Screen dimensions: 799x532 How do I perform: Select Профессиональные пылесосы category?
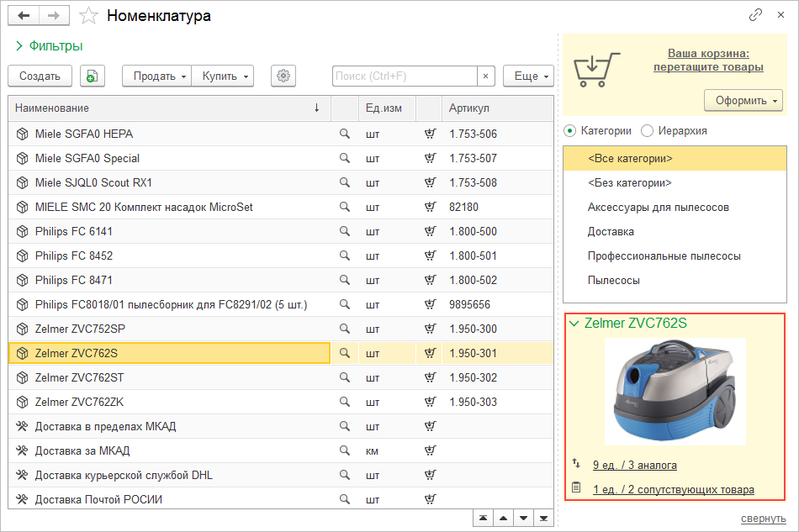[675, 256]
